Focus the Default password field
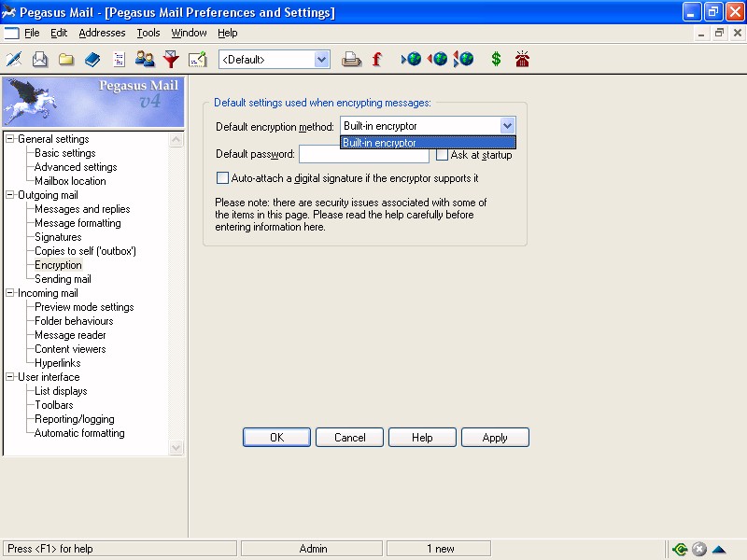Viewport: 747px width, 560px height. click(364, 154)
